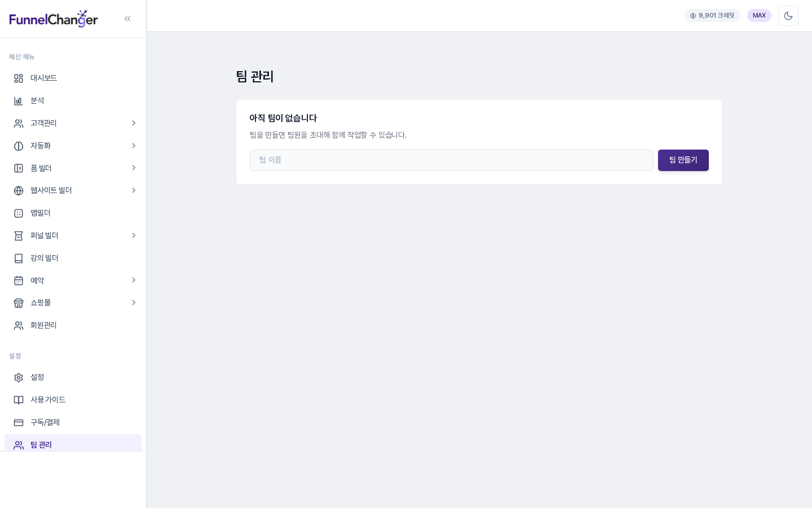Expand the 고객관리 submenu chevron
812x508 pixels.
pos(134,123)
